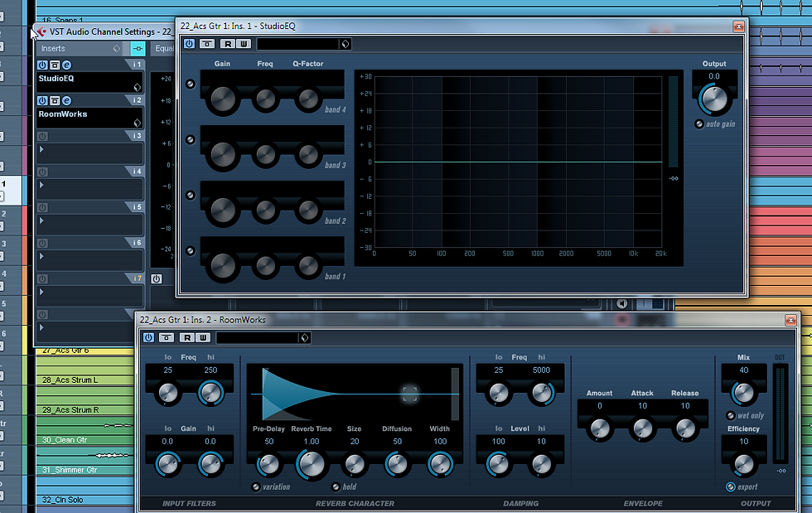Toggle channel equalizer power button below EQ curve

point(157,278)
